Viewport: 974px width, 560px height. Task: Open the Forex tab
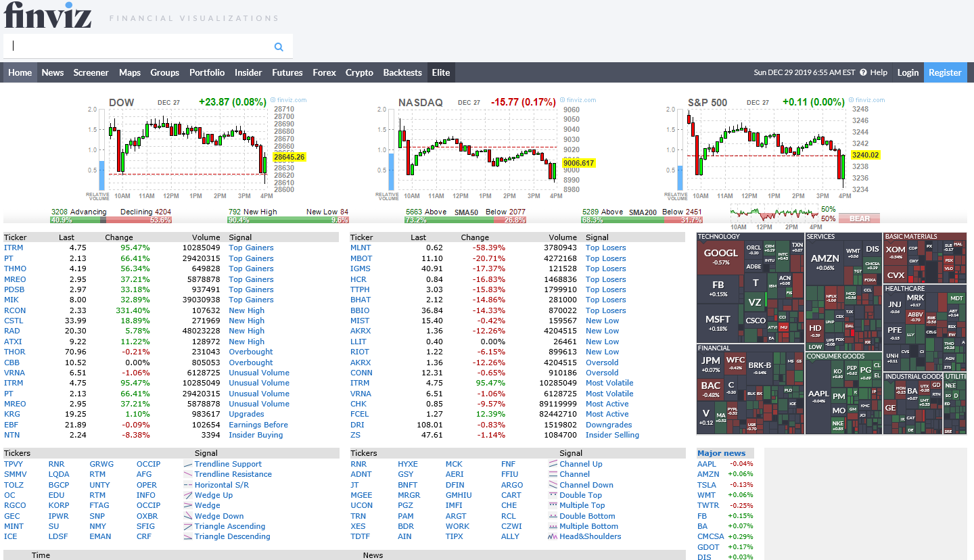point(324,72)
